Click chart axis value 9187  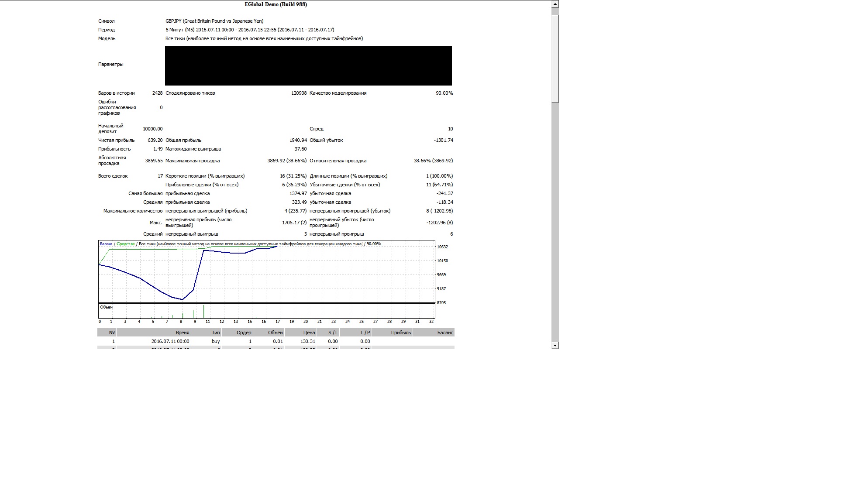click(441, 289)
